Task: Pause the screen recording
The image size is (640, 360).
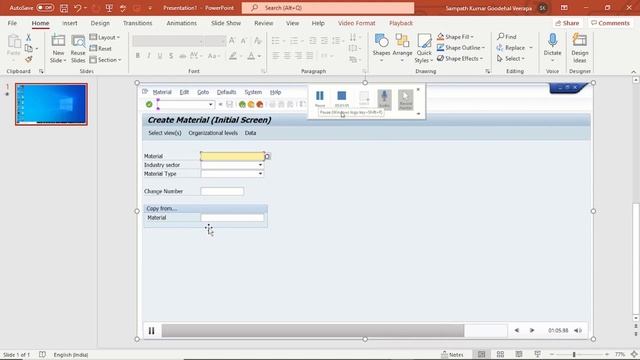Action: click(320, 98)
